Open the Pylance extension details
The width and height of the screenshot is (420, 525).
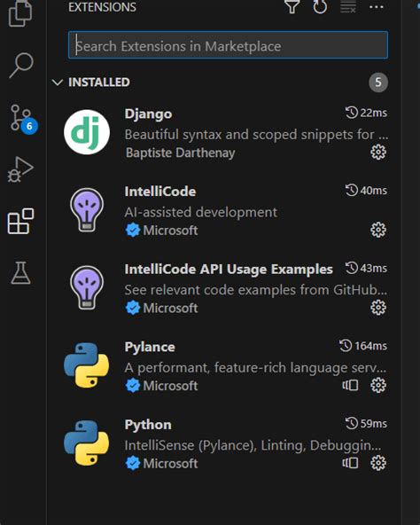click(x=224, y=366)
